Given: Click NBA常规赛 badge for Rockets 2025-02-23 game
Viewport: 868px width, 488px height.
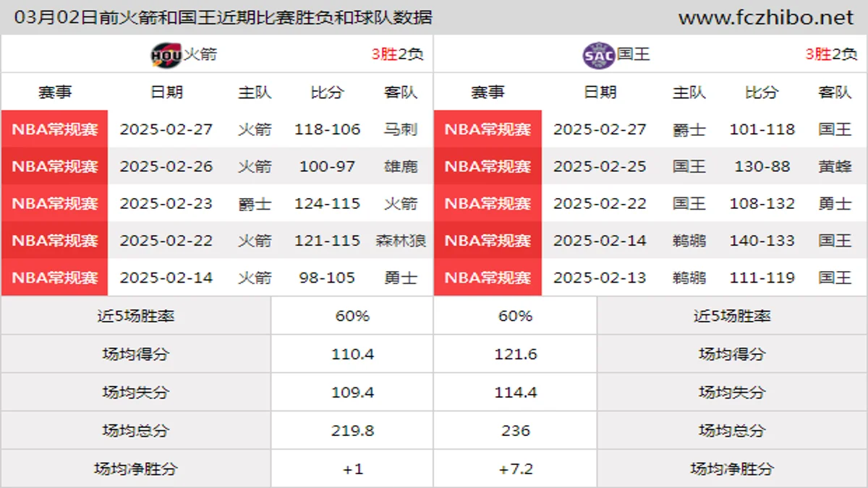Looking at the screenshot, I should pos(54,203).
